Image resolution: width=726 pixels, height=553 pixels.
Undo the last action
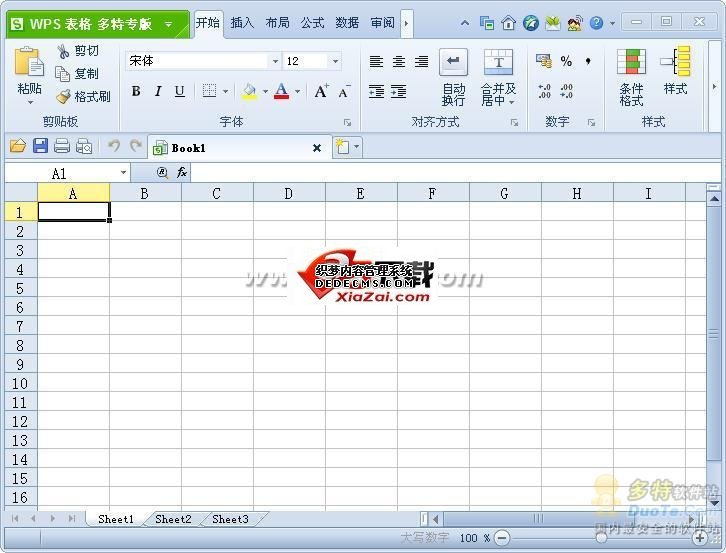pyautogui.click(x=113, y=146)
